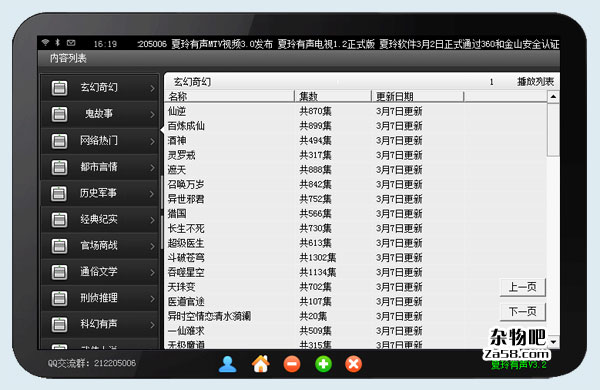Click the icon beside 经典纪实 category
Viewport: 600px width, 390px height.
(x=59, y=220)
